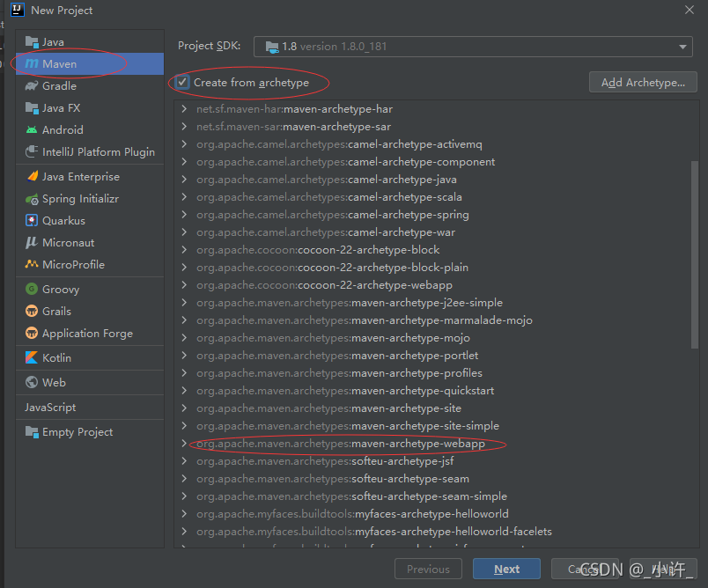Select maven-archetype-marmalade-mojo entry
Viewport: 708px width, 588px height.
tap(365, 320)
